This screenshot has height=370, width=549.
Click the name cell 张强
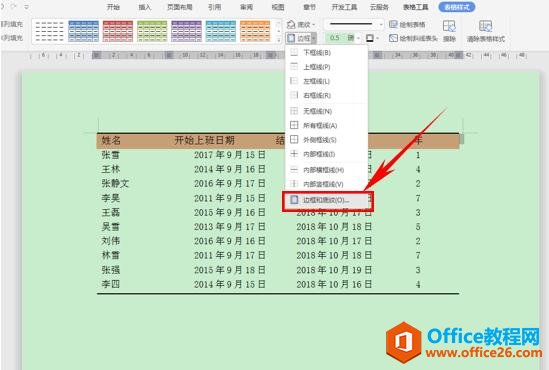click(x=111, y=270)
